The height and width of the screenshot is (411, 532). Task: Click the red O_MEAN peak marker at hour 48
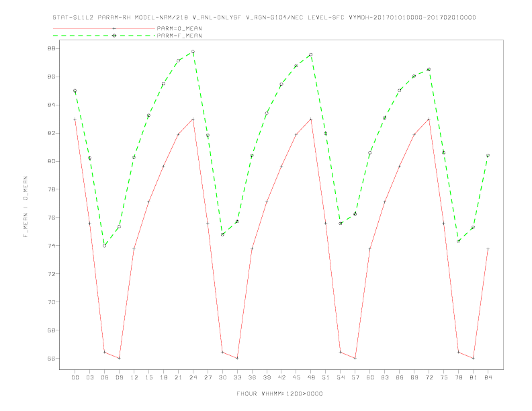coord(311,119)
